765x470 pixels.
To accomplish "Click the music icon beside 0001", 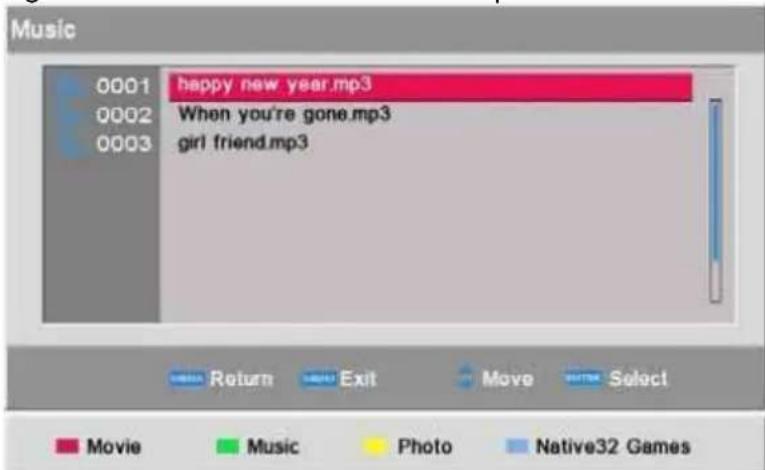I will pyautogui.click(x=70, y=87).
